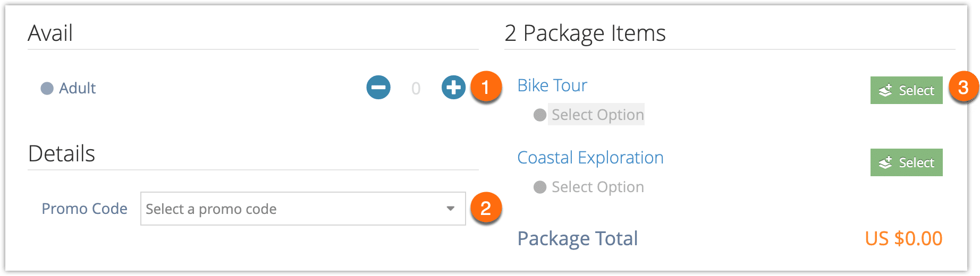The image size is (980, 276).
Task: Click gray dot under Bike Tour
Action: (540, 115)
